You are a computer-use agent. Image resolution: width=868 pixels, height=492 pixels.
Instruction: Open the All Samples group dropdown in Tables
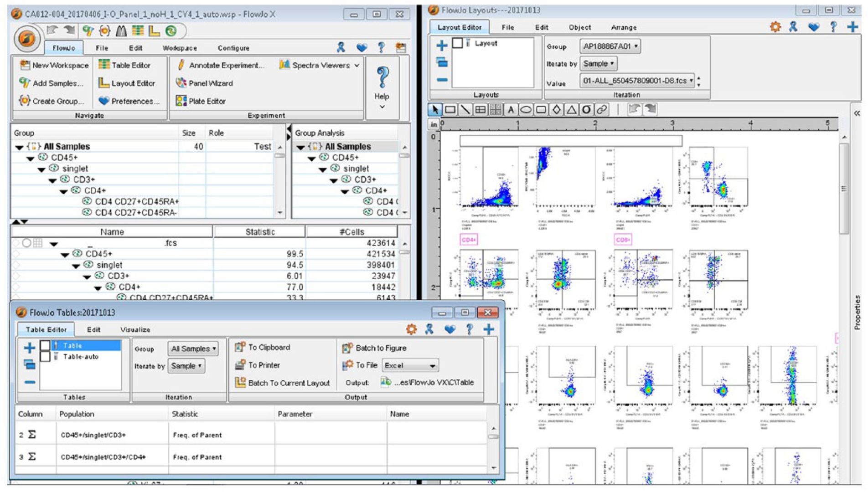click(193, 349)
